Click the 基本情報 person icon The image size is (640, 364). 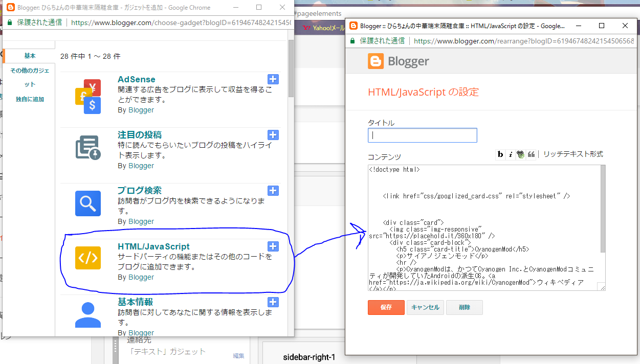click(88, 314)
